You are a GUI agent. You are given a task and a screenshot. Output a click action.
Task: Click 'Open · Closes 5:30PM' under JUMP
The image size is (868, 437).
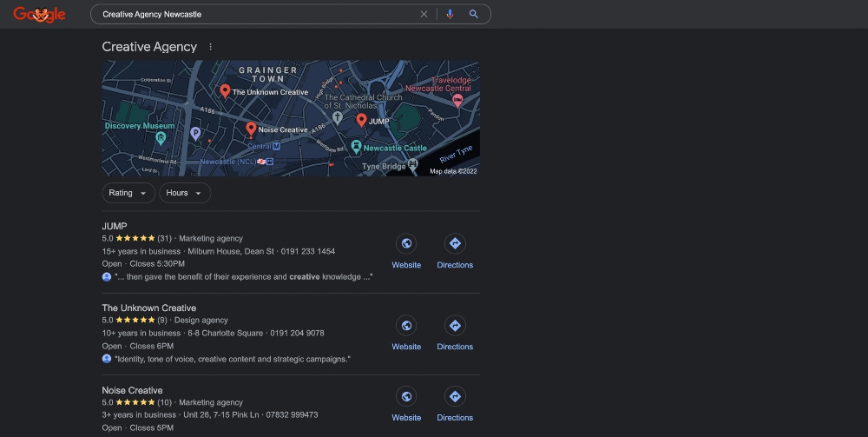pos(143,263)
